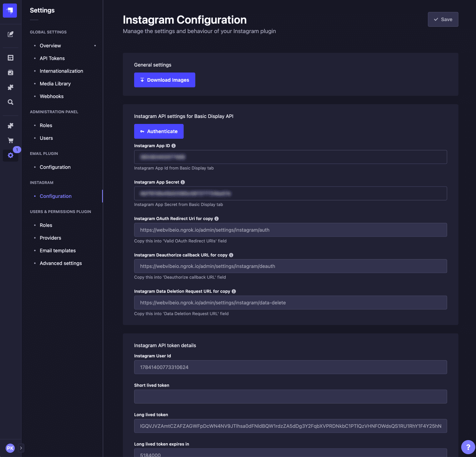Screen dimensions: 476x457
Task: Open Webhooks settings
Action: [x=52, y=96]
